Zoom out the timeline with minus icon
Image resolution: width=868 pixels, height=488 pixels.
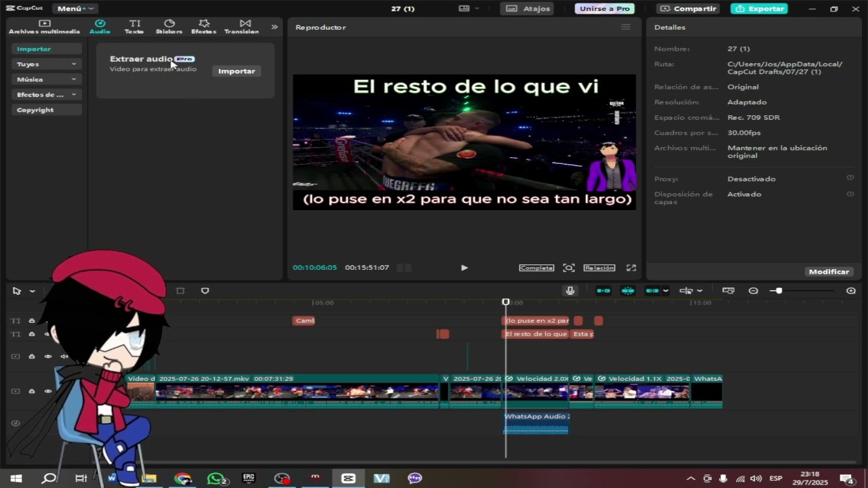coord(753,291)
